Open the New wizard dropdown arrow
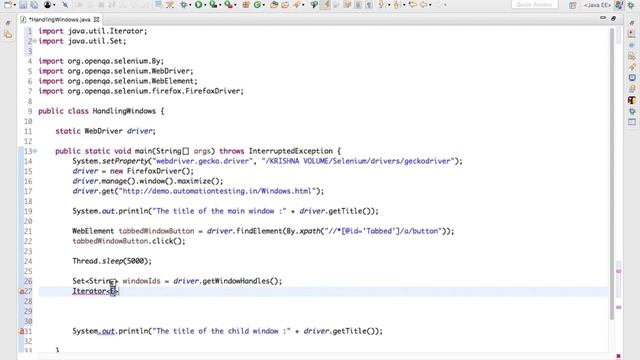 [x=15, y=5]
